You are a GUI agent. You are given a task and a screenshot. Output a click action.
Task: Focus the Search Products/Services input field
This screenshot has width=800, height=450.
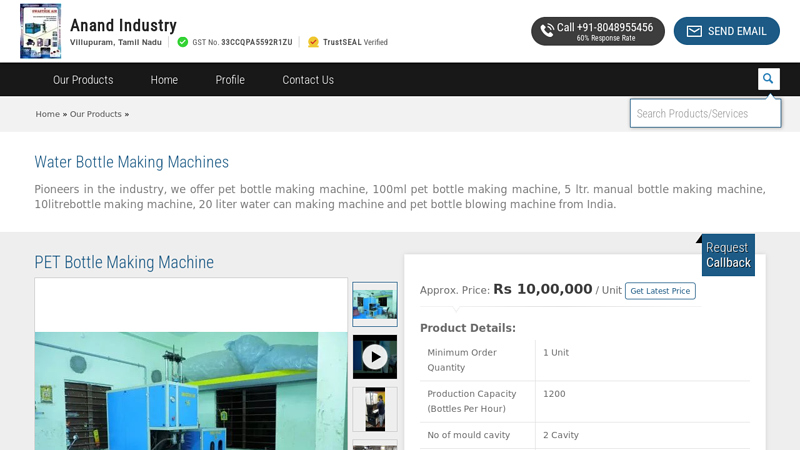pos(705,113)
